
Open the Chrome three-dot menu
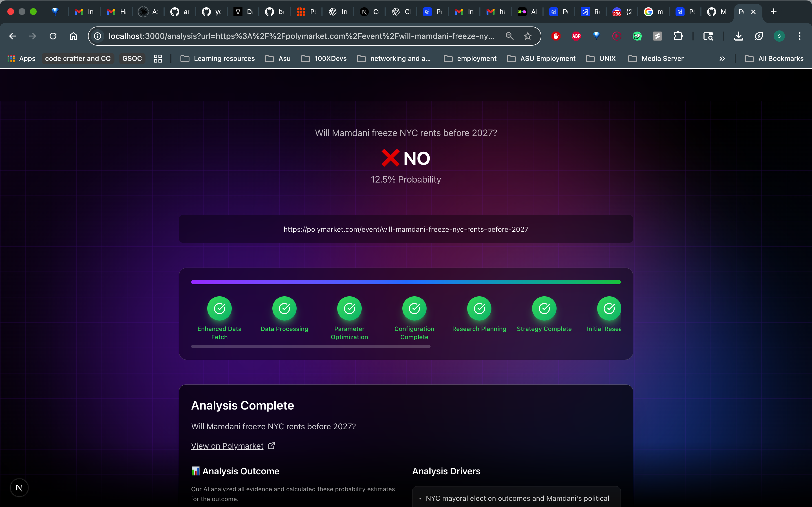click(x=800, y=36)
